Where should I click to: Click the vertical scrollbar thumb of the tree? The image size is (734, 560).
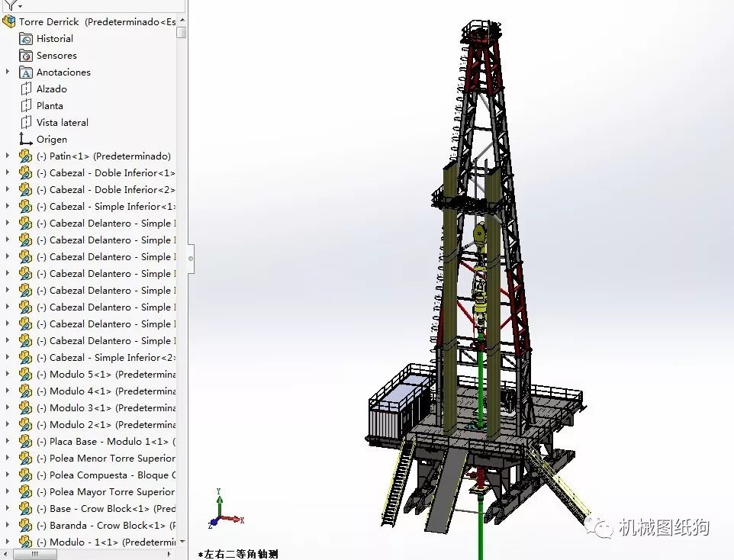[182, 32]
